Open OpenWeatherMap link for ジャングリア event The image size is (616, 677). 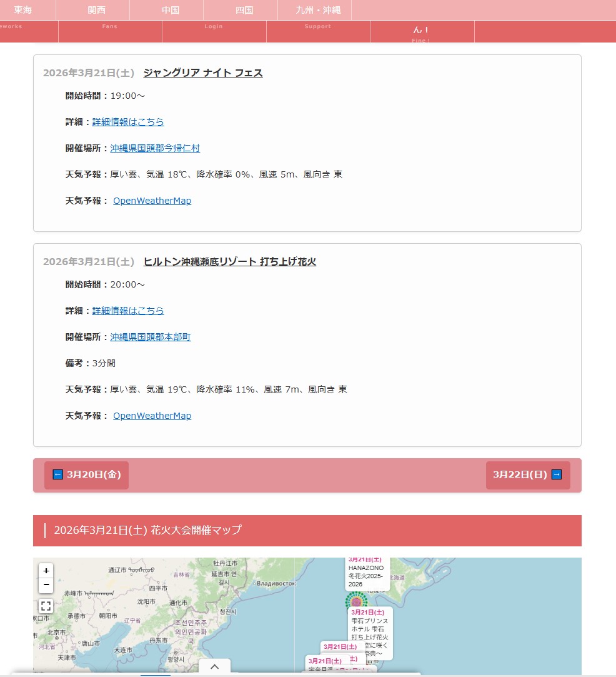(x=152, y=201)
